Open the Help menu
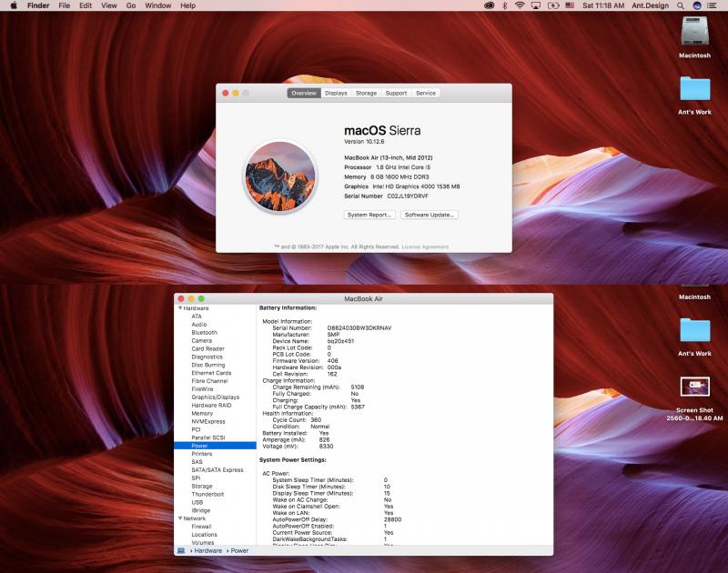728x573 pixels. point(188,5)
